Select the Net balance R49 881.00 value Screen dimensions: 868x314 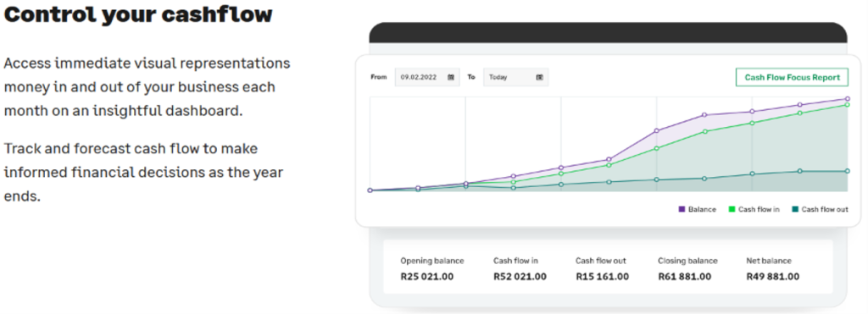click(x=773, y=277)
